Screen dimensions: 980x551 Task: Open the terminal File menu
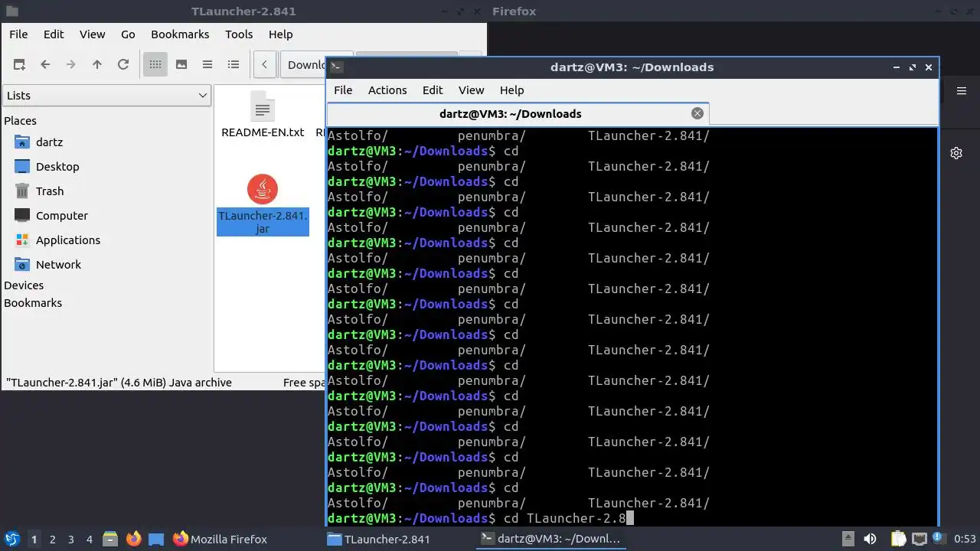click(x=343, y=90)
